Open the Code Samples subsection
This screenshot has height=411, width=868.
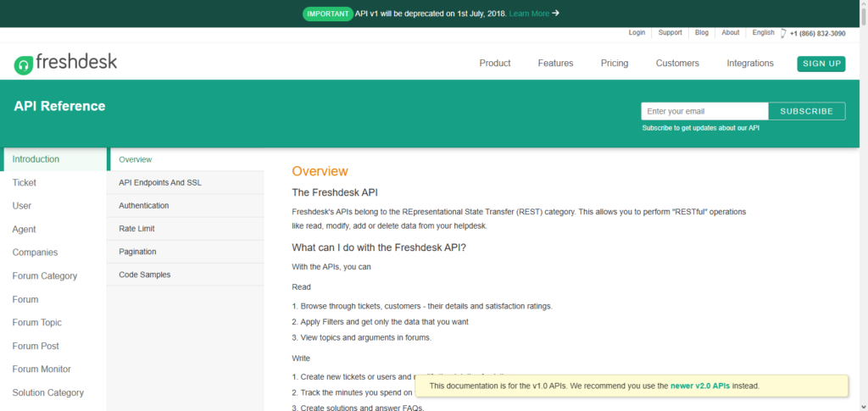click(x=186, y=275)
